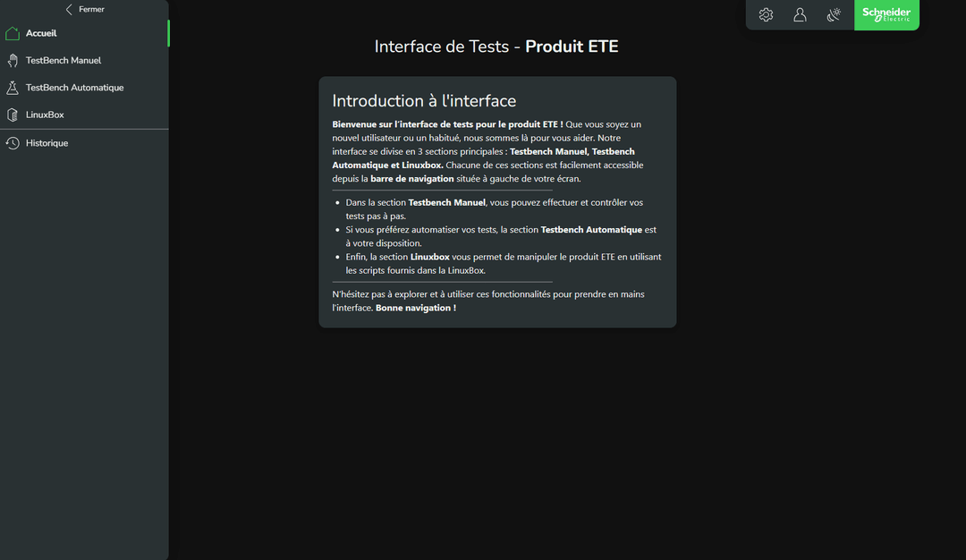The width and height of the screenshot is (966, 560).
Task: Click the introduction text card
Action: (497, 201)
